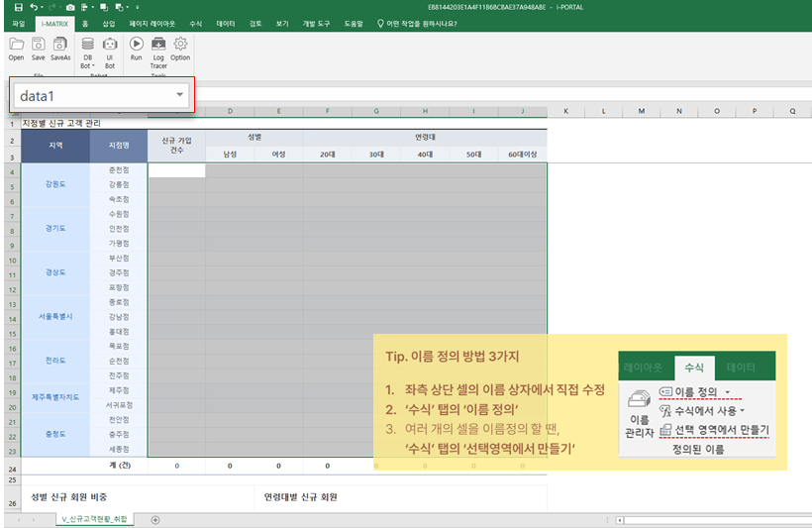Click the Open icon in the I-MATRIX ribbon
This screenshot has width=812, height=528.
coord(16,46)
